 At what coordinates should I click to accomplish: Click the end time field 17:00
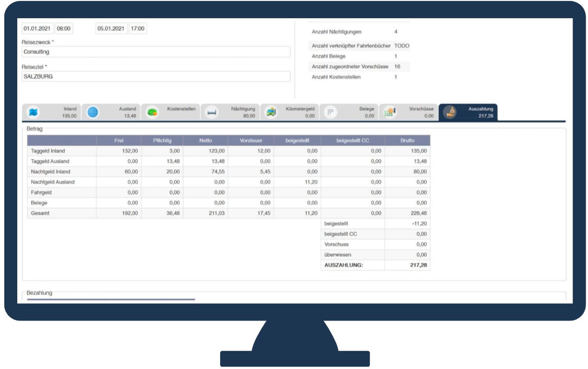[x=138, y=28]
